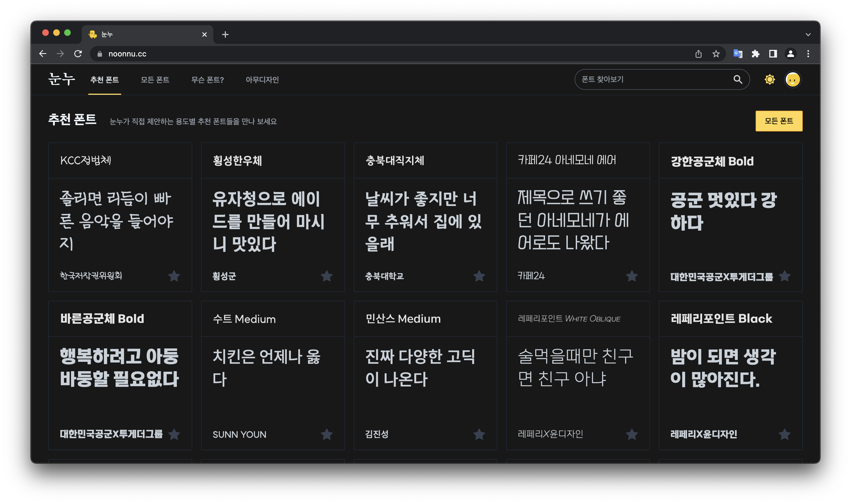Open the Chrome extensions puzzle icon
This screenshot has width=851, height=504.
(755, 54)
